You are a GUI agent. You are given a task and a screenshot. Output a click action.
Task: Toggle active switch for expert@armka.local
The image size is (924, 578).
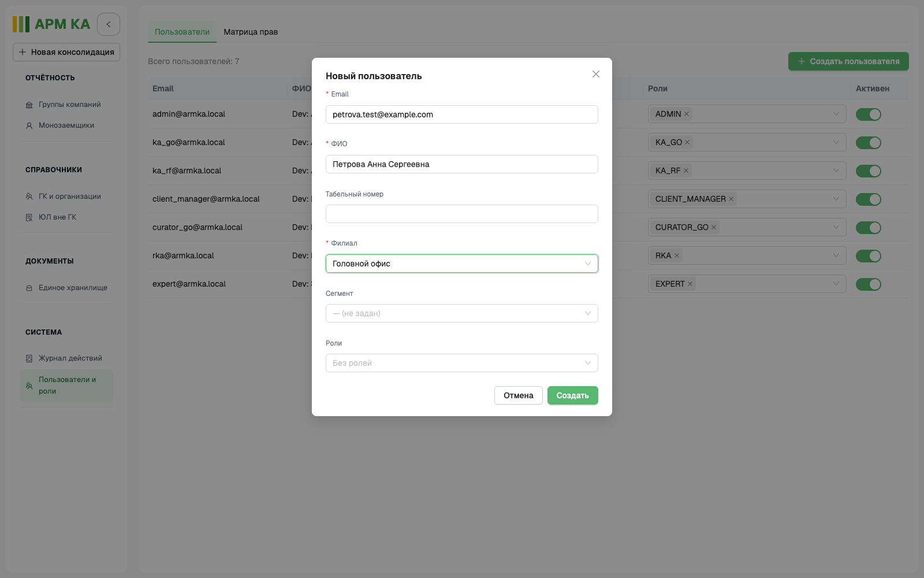pyautogui.click(x=868, y=284)
